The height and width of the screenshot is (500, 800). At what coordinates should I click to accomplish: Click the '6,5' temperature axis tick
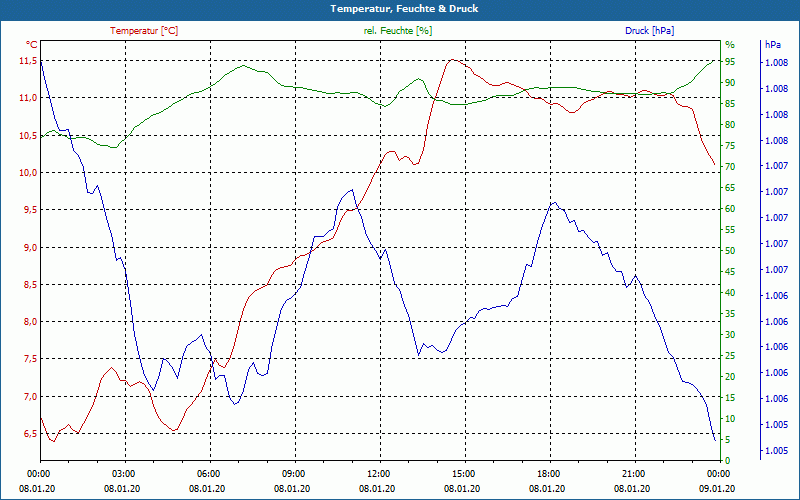[x=29, y=434]
